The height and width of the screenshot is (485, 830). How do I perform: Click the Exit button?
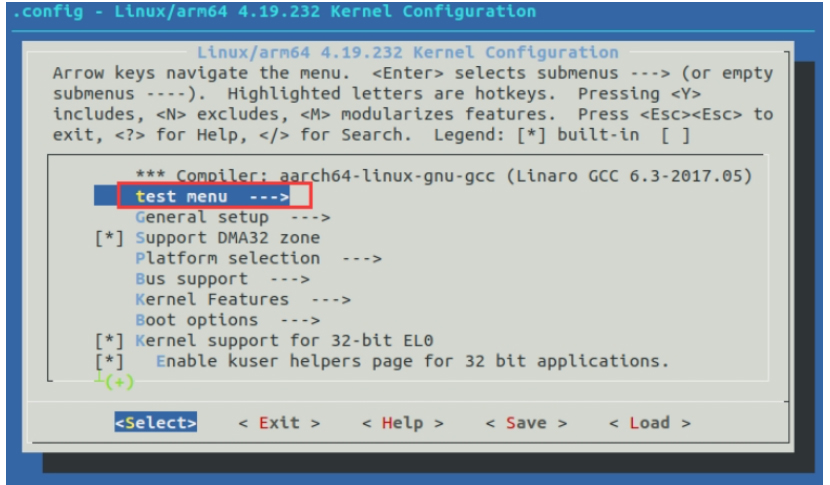coord(279,423)
